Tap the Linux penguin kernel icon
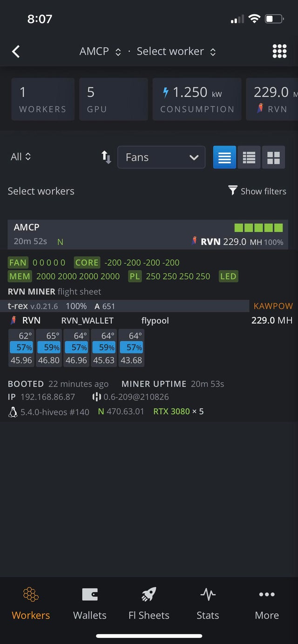298x644 pixels. click(13, 412)
